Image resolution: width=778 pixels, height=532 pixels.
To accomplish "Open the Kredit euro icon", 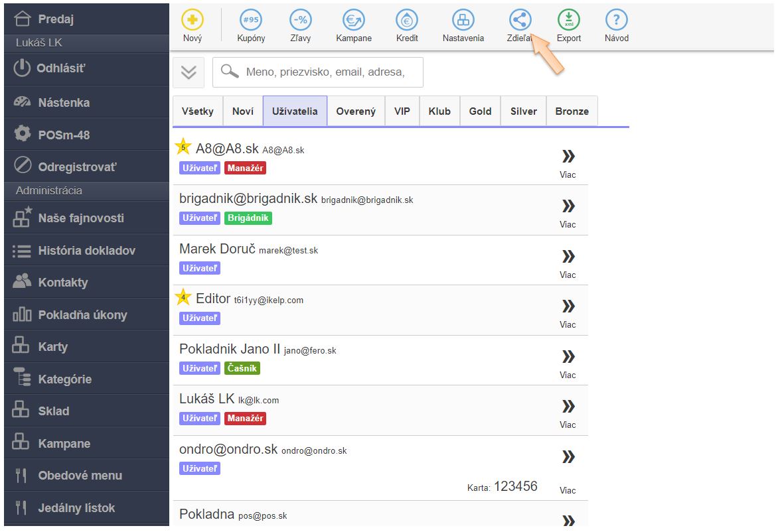I will point(407,20).
